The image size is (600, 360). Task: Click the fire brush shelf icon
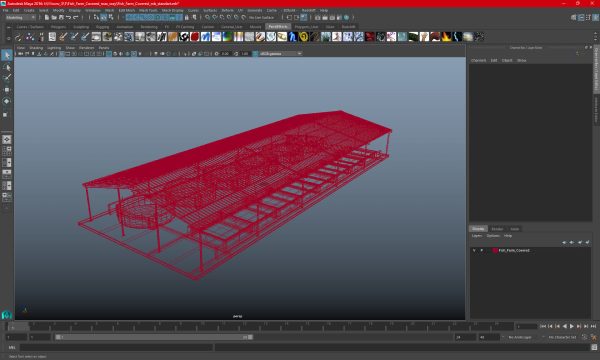pyautogui.click(x=447, y=37)
